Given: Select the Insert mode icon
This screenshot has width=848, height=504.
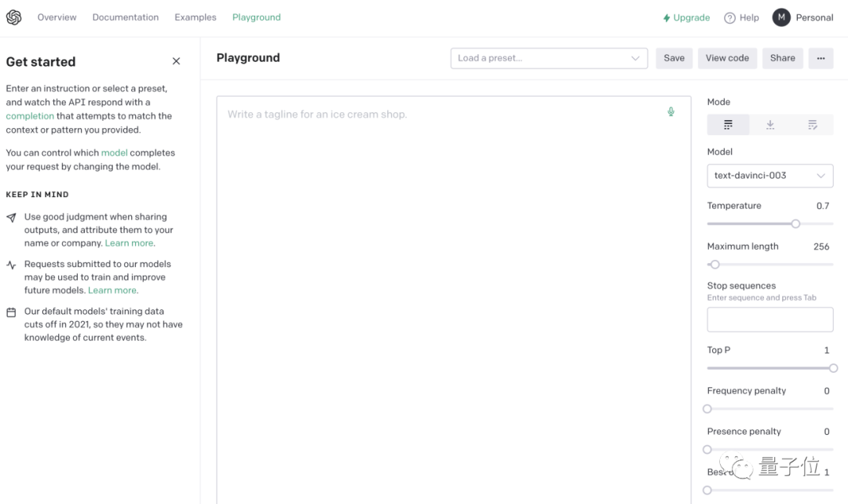Looking at the screenshot, I should pos(770,125).
